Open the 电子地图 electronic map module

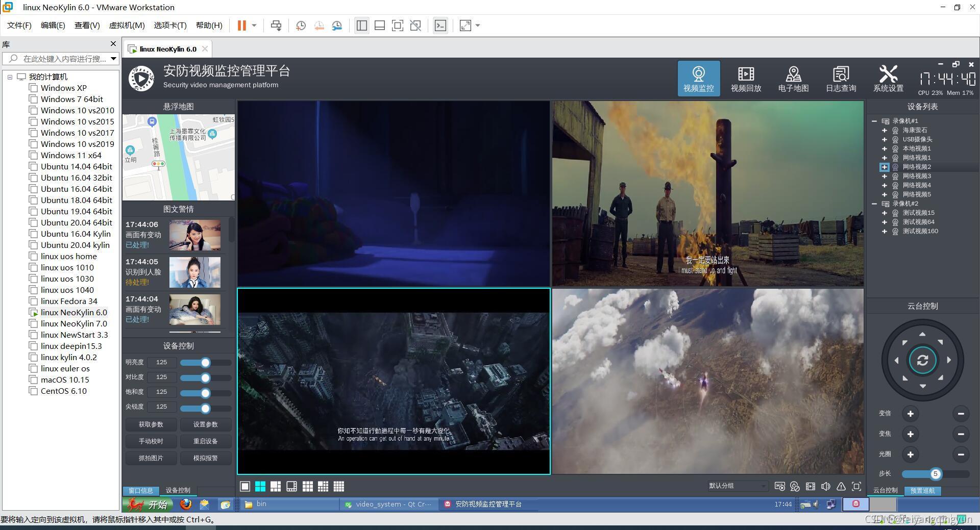[793, 79]
